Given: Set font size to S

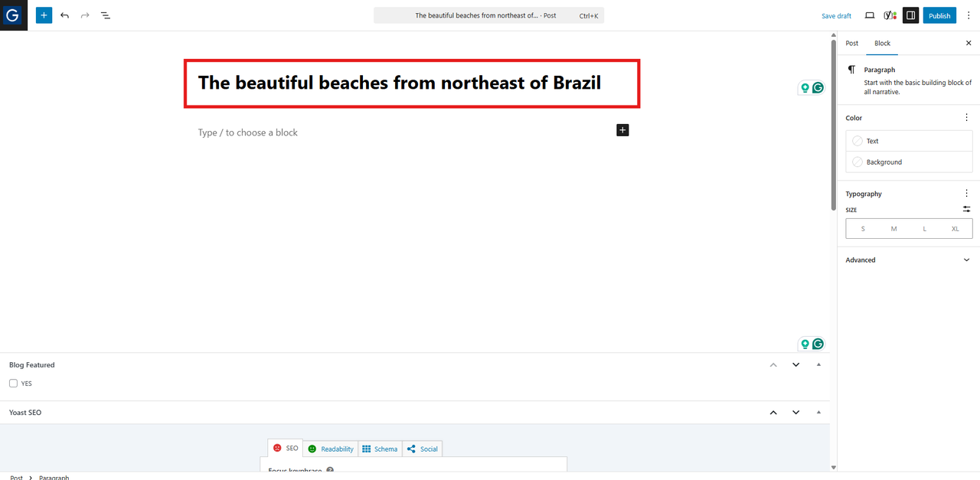Looking at the screenshot, I should coord(863,229).
